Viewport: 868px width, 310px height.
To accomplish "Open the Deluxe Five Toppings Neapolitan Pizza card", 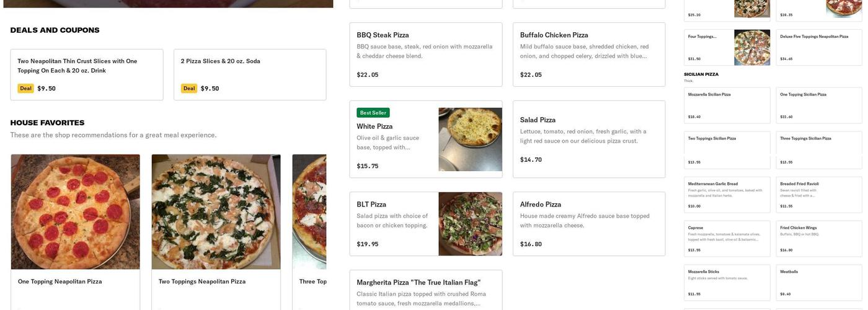I will [818, 47].
